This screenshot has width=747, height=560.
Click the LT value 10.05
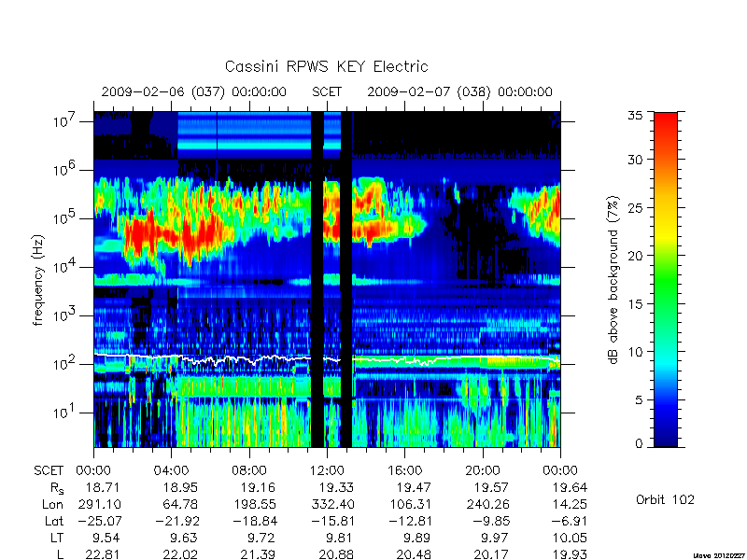pos(570,539)
